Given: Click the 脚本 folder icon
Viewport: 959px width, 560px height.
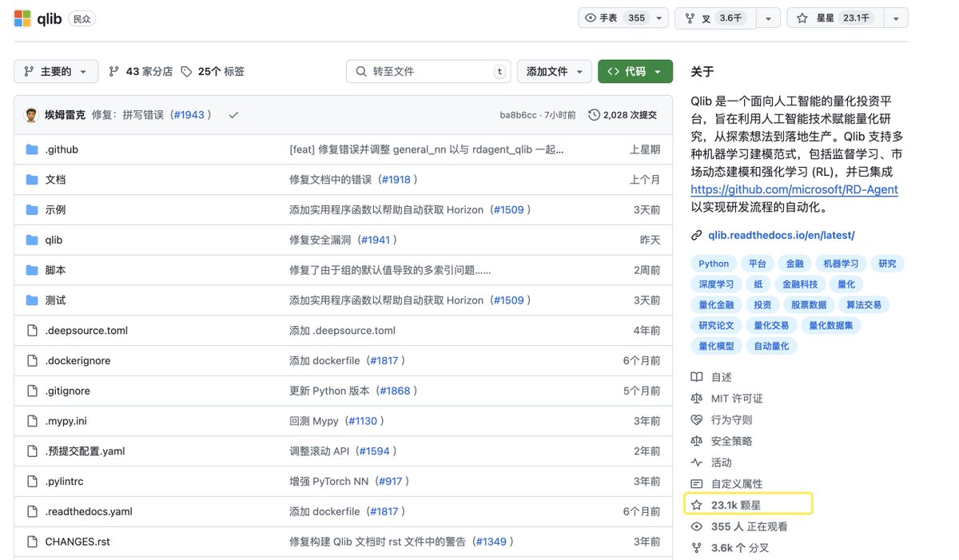Looking at the screenshot, I should point(32,270).
